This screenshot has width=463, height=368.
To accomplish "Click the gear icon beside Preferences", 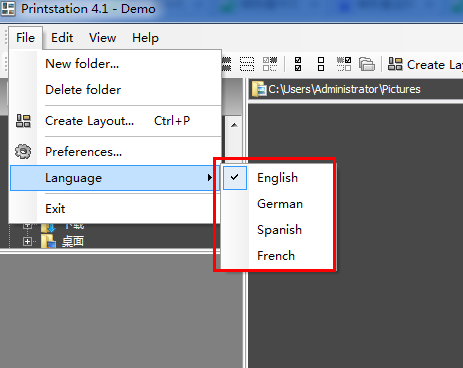I will (23, 152).
